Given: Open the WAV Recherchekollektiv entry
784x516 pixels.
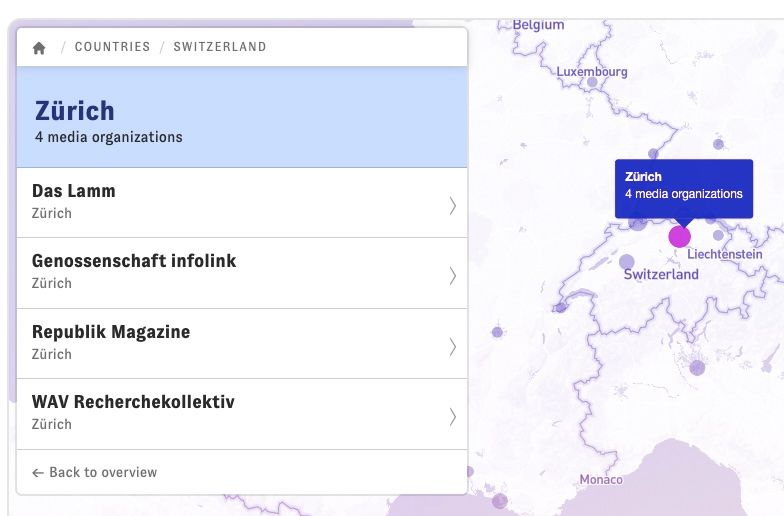Looking at the screenshot, I should point(242,414).
